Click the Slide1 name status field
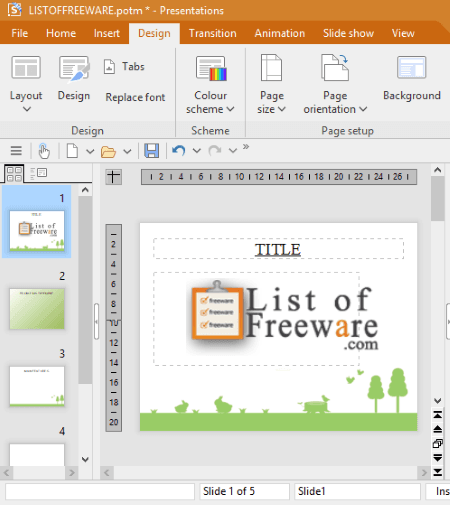This screenshot has width=450, height=505. [357, 491]
